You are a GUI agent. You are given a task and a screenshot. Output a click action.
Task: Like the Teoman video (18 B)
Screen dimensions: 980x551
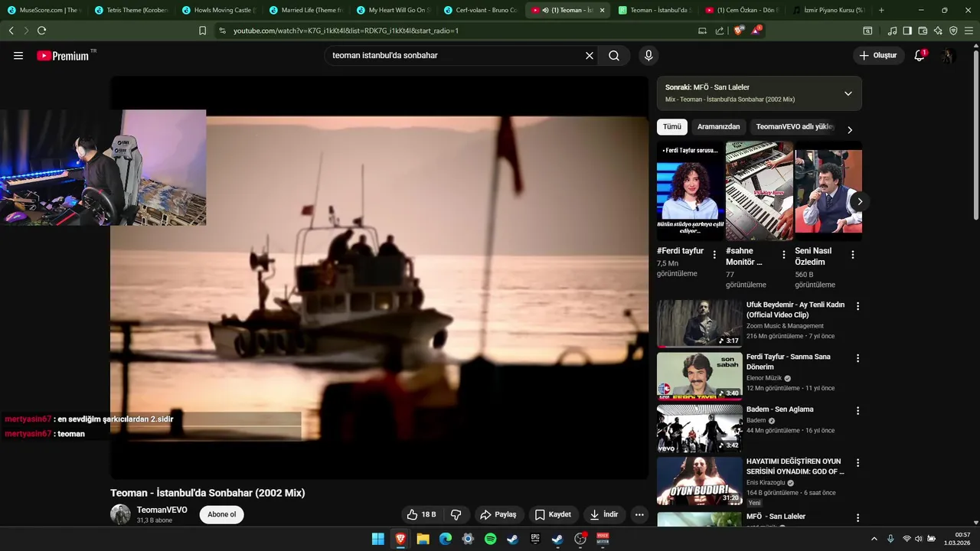(422, 515)
